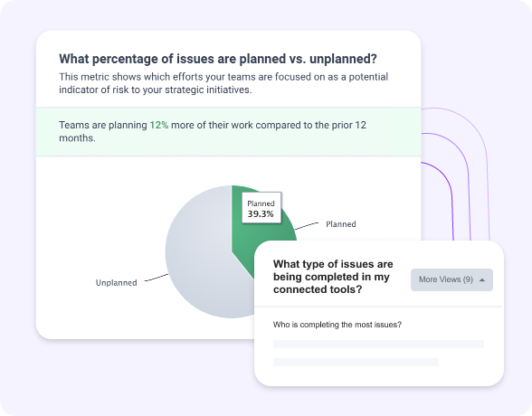Click the 'What type of issues' heading
This screenshot has height=416, width=532.
click(333, 277)
